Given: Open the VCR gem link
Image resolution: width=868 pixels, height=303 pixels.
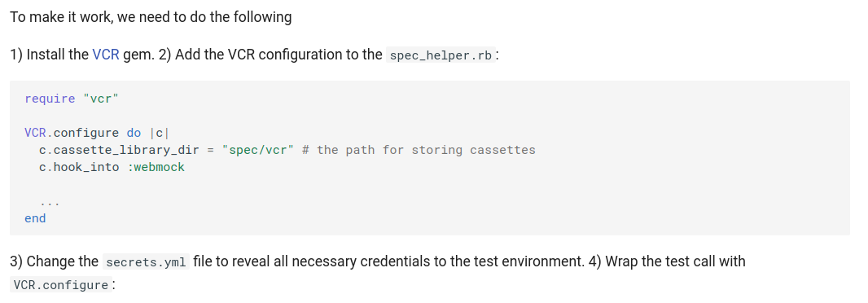Looking at the screenshot, I should [x=106, y=55].
